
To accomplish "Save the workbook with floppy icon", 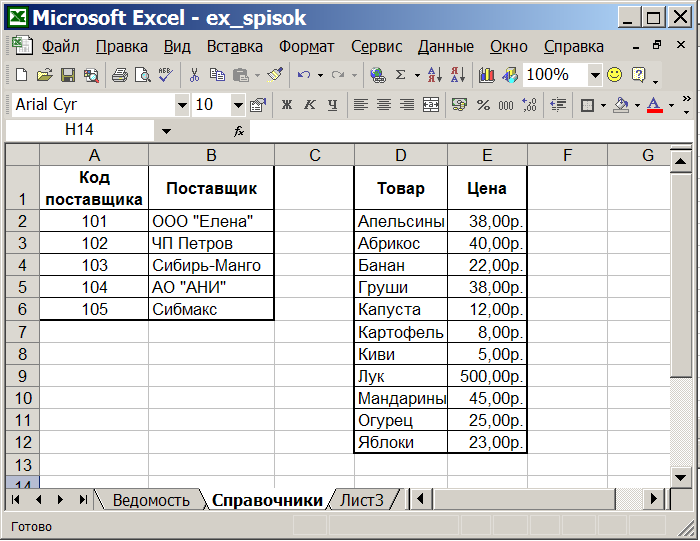I will point(68,75).
